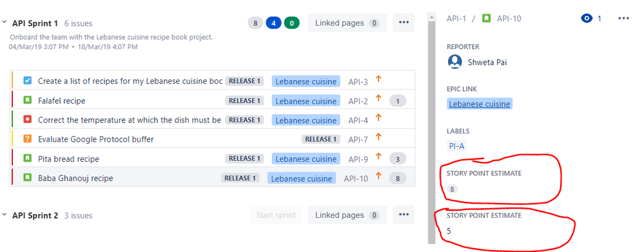This screenshot has width=644, height=252.
Task: Click story icon beside API-10 breadcrumb
Action: click(x=486, y=19)
